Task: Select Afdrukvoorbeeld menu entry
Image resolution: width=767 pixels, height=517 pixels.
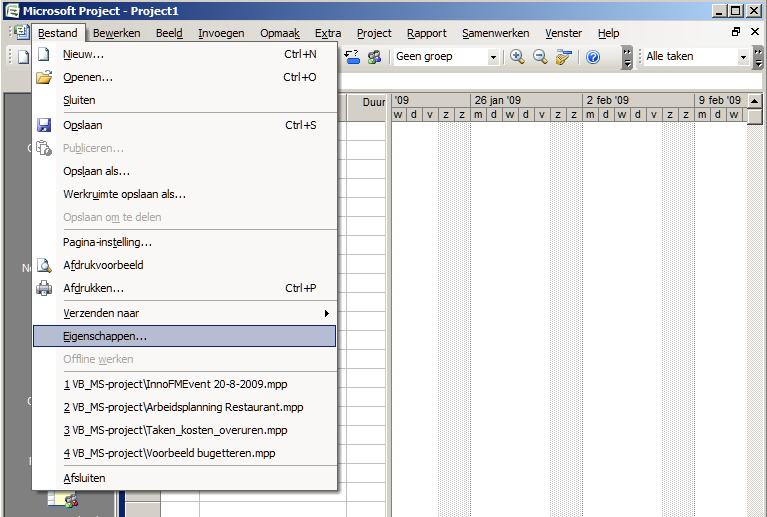Action: 184,265
